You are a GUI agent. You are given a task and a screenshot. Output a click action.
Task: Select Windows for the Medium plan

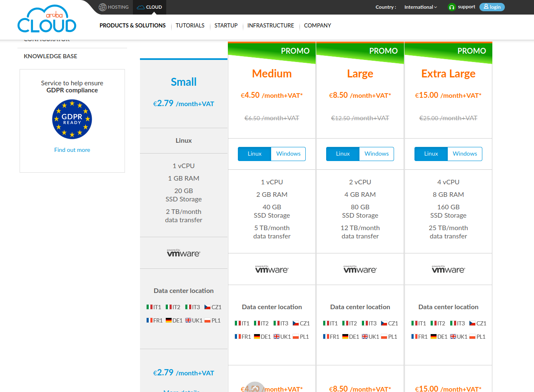[288, 154]
